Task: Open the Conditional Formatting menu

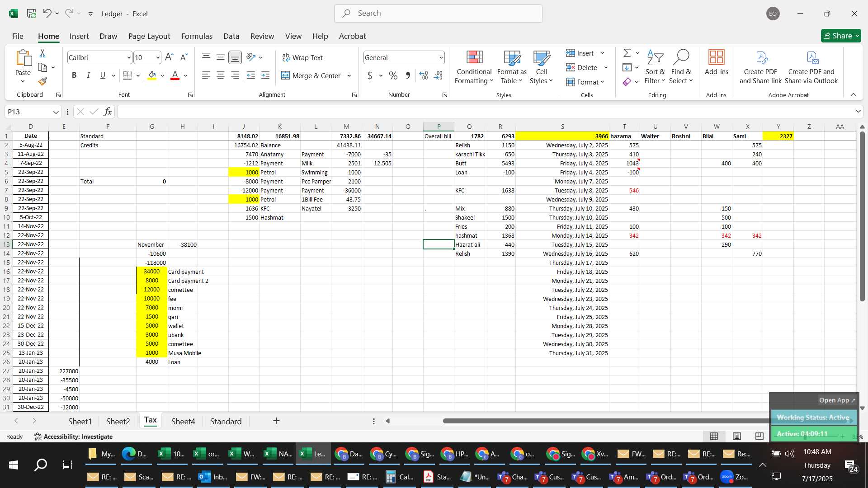Action: coord(474,67)
